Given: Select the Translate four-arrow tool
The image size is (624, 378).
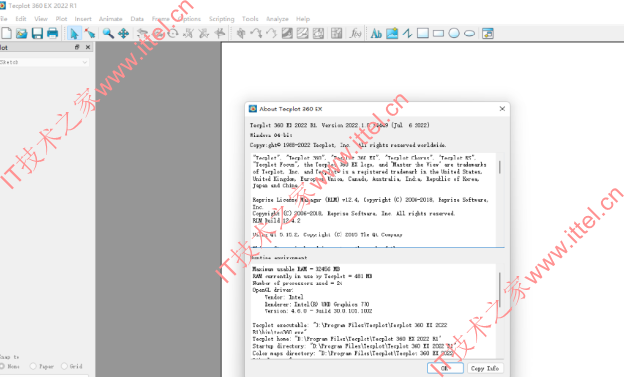Looking at the screenshot, I should [x=123, y=33].
